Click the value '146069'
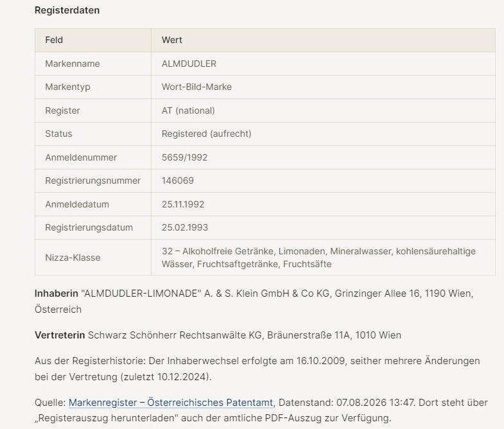The width and height of the screenshot is (504, 429). 178,180
